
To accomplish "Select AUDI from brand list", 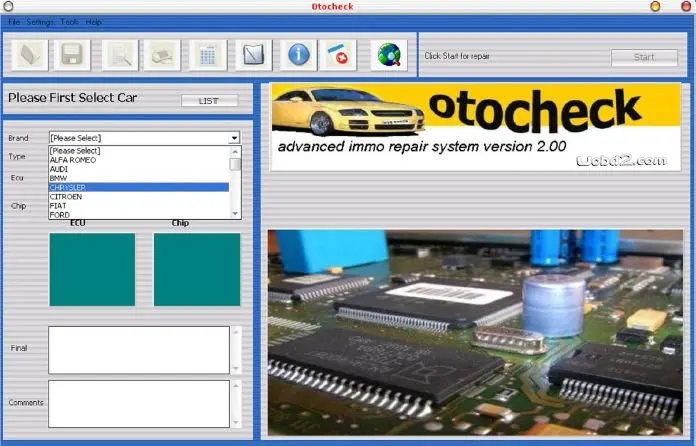I will tap(139, 169).
